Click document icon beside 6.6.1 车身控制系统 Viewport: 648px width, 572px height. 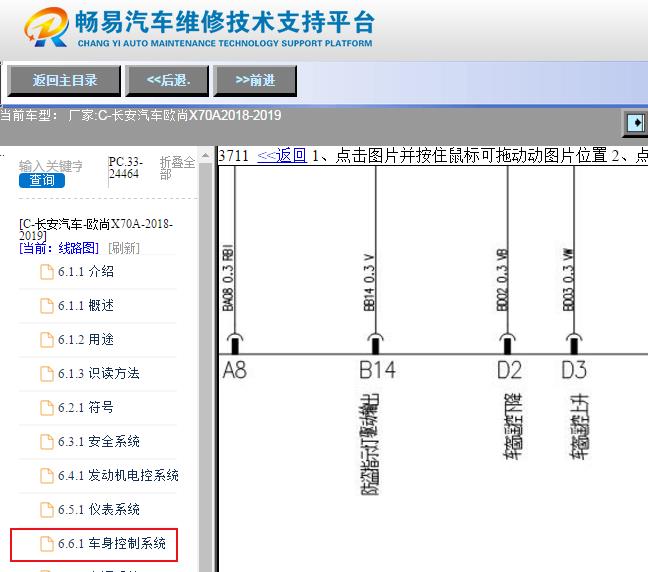[47, 543]
